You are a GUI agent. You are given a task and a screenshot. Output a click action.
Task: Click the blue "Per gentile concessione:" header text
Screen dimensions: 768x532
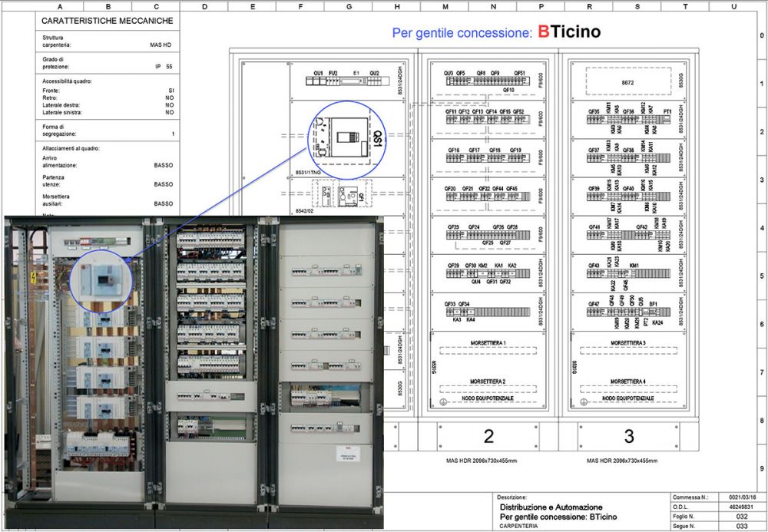point(462,33)
